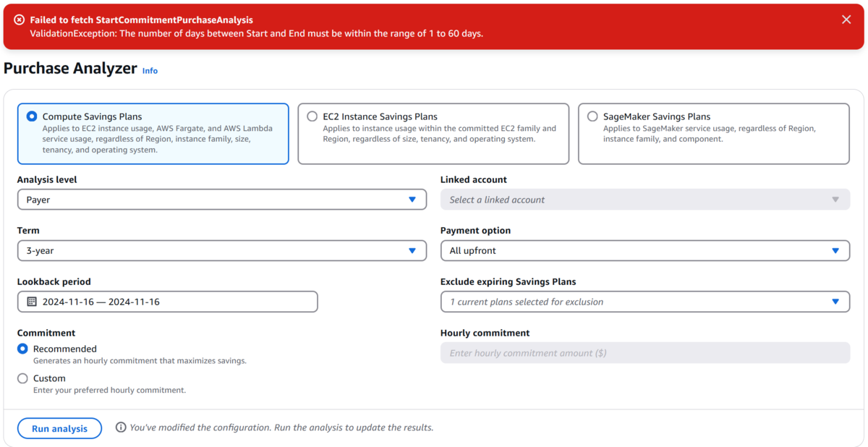Select the Recommended commitment radio button
Image resolution: width=868 pixels, height=447 pixels.
click(x=22, y=349)
